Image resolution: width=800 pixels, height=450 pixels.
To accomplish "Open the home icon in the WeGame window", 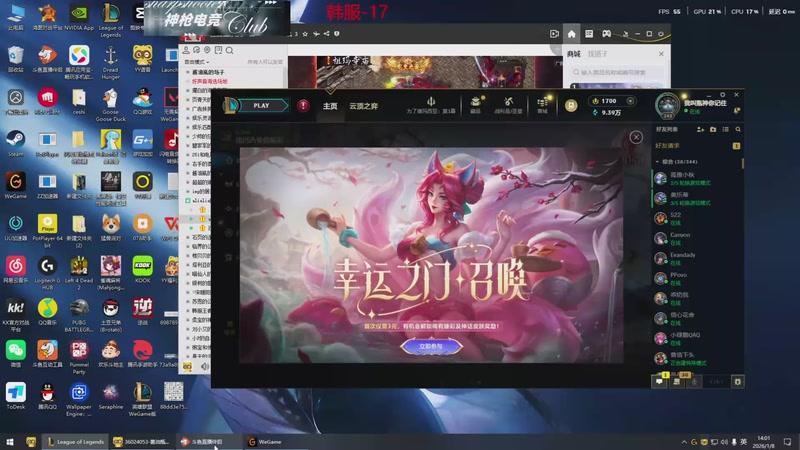I will pyautogui.click(x=571, y=34).
